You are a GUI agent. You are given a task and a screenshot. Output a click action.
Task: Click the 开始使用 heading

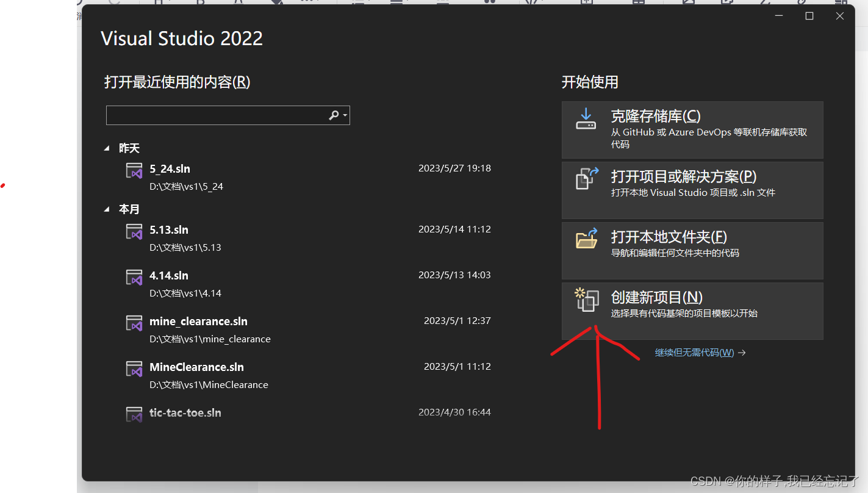click(x=590, y=82)
